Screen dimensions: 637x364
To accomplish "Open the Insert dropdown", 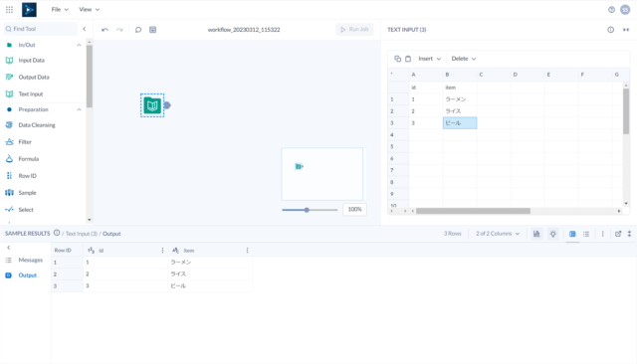I will pyautogui.click(x=429, y=59).
